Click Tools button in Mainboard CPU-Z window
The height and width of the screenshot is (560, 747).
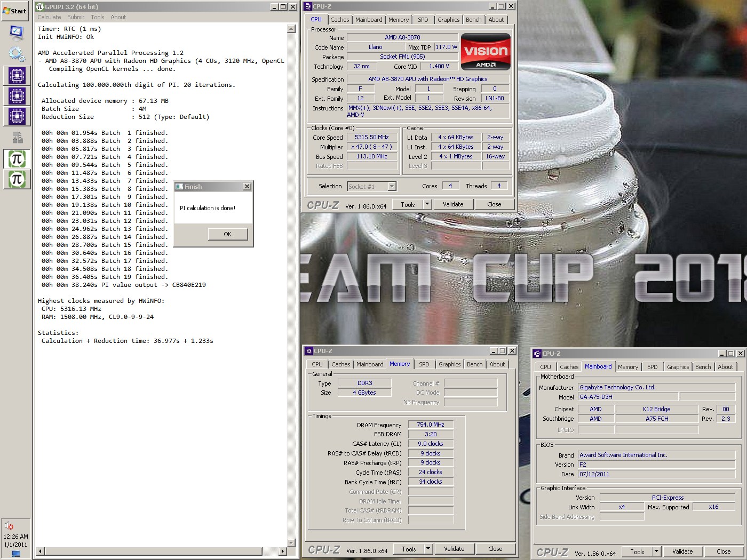[637, 551]
